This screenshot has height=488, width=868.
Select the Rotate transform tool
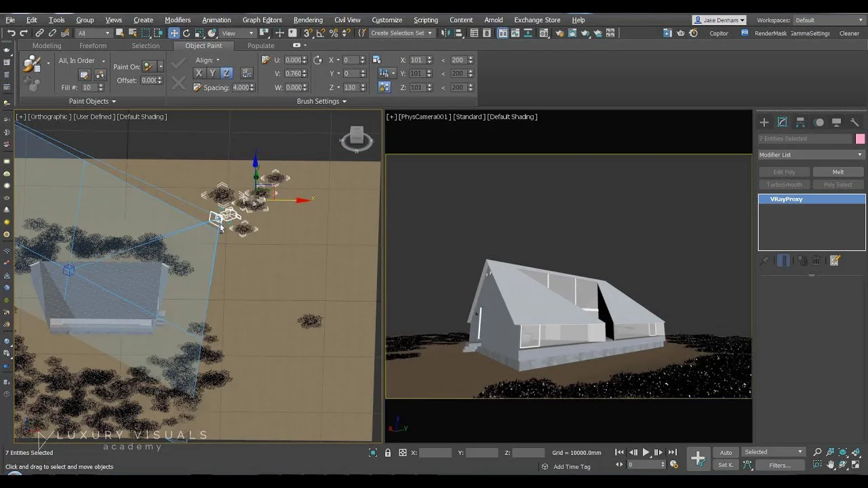coord(186,33)
